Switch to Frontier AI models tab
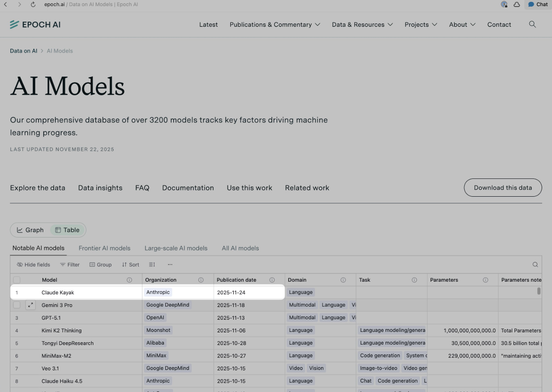This screenshot has height=392, width=552. 104,248
